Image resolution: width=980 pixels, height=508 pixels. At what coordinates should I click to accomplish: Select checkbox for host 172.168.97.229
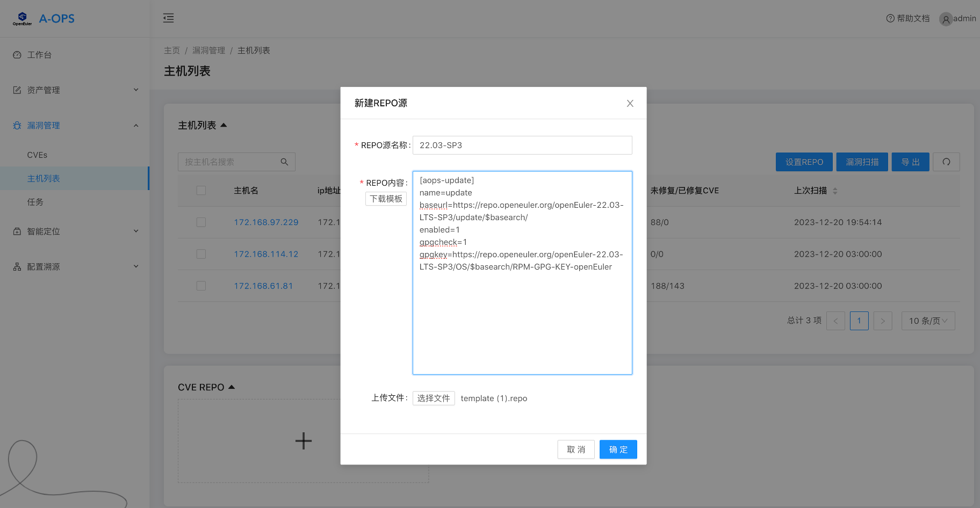(x=201, y=222)
